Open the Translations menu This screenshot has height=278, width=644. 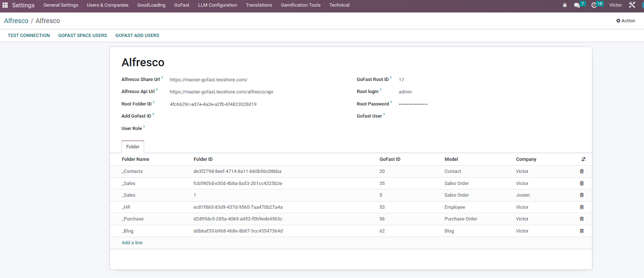[259, 5]
